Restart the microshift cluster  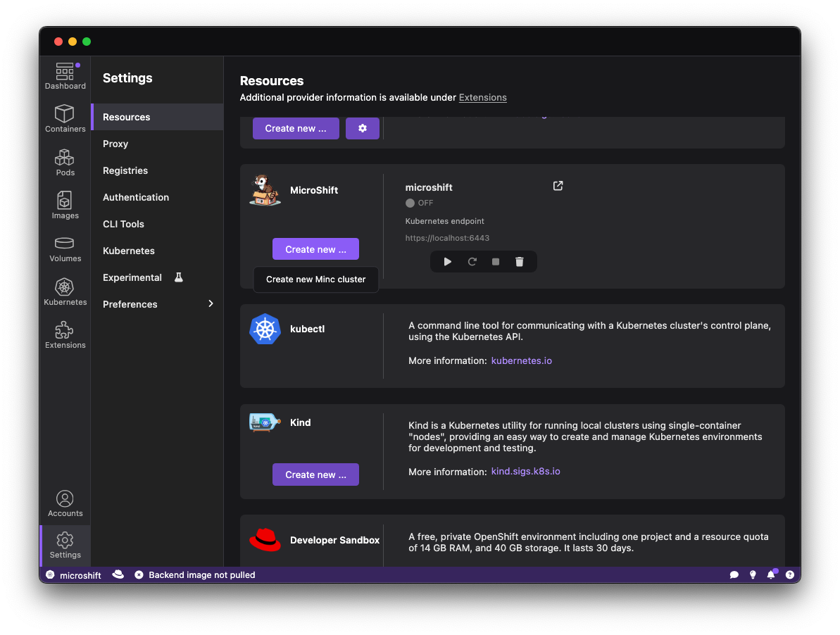point(472,262)
